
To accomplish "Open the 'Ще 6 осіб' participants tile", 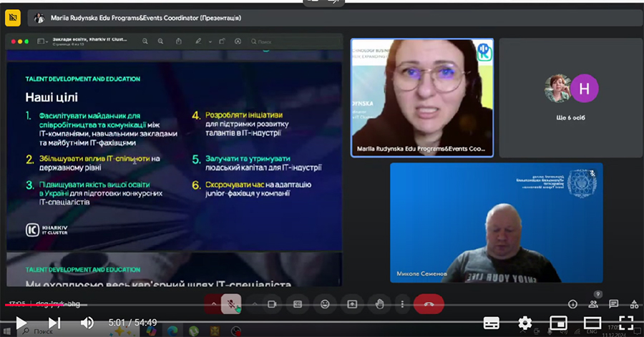I will (570, 98).
